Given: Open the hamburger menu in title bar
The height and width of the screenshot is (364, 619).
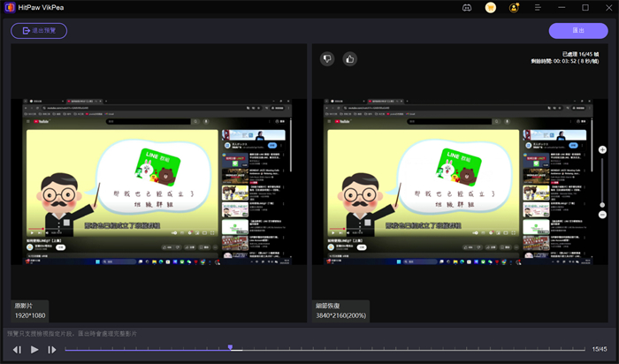Looking at the screenshot, I should tap(538, 7).
